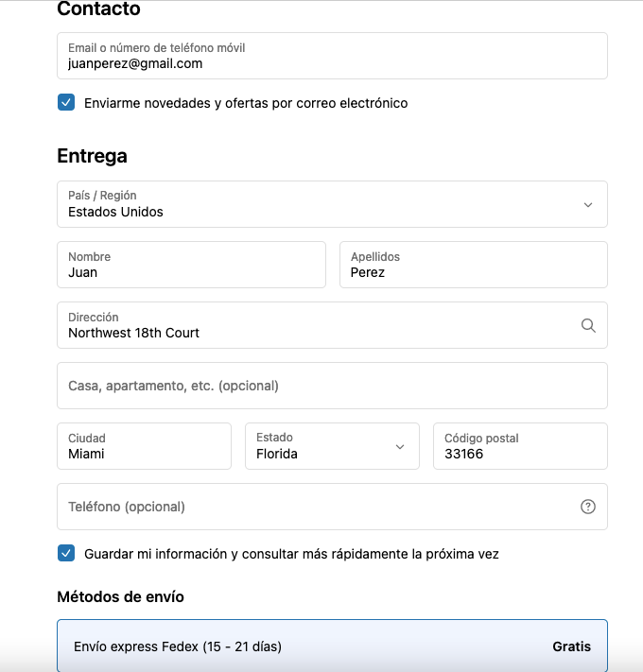Click into the Nombre field
Screen dimensions: 643x672
coord(191,265)
